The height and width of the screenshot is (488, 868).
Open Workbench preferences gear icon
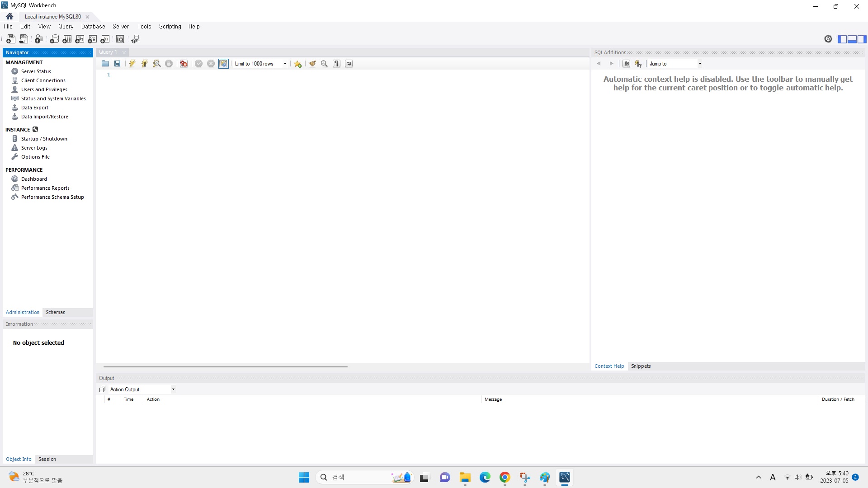(x=828, y=39)
